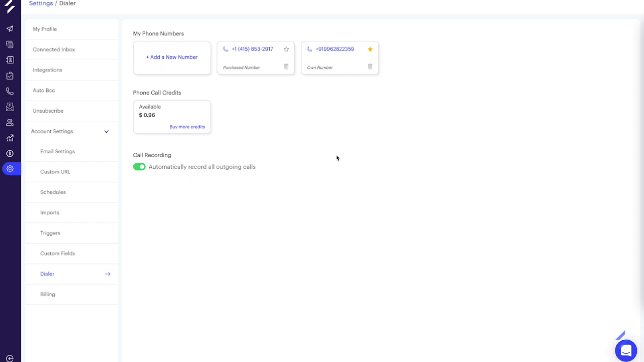
Task: Open the contacts address book icon
Action: tap(10, 60)
